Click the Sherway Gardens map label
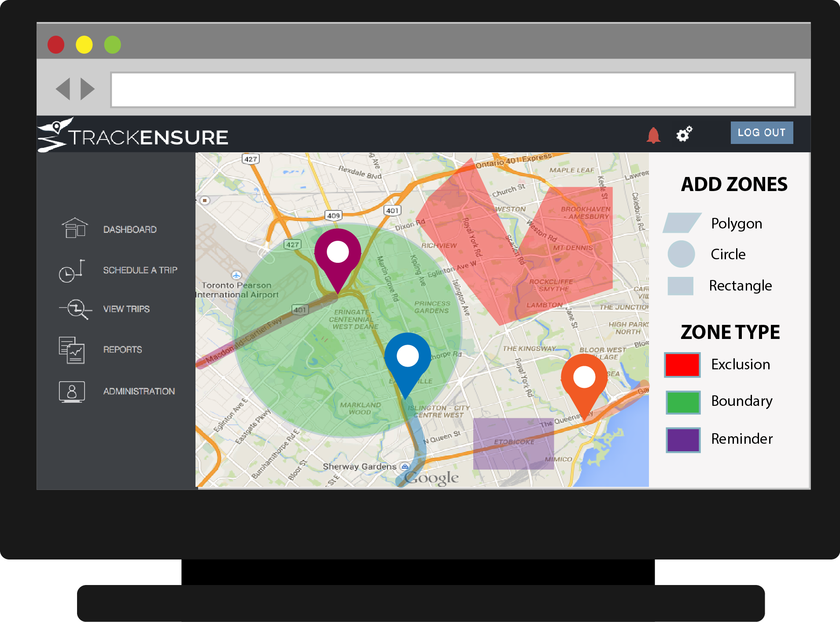 click(x=360, y=466)
